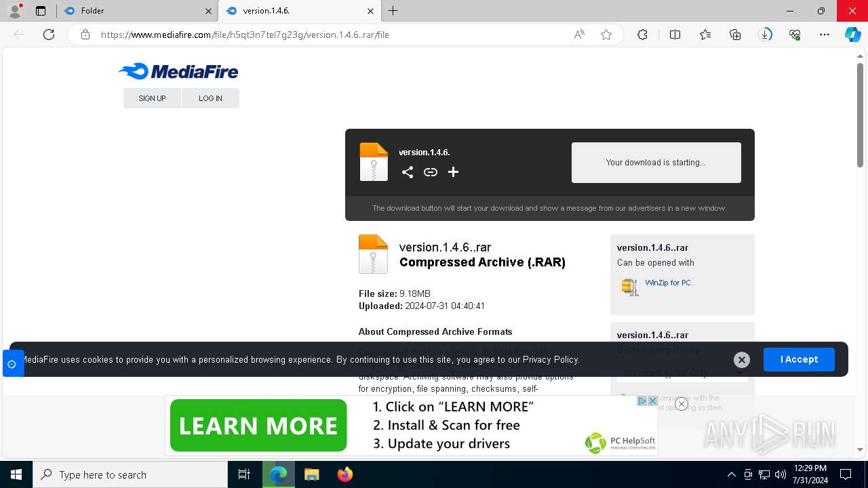Add this page to favorites

point(606,35)
